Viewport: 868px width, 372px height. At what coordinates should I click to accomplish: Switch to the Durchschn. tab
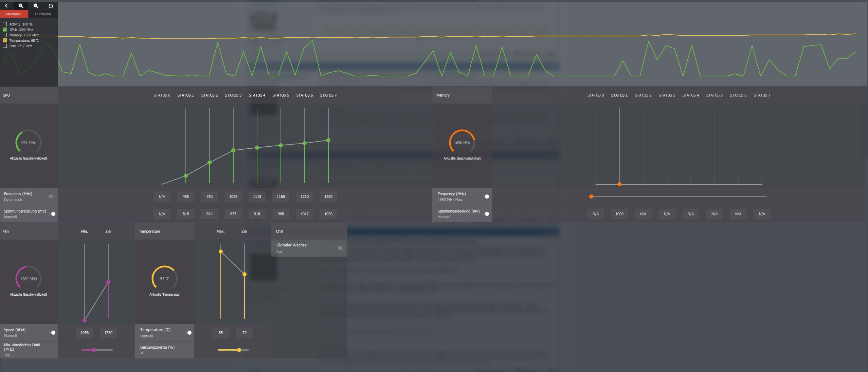(43, 14)
